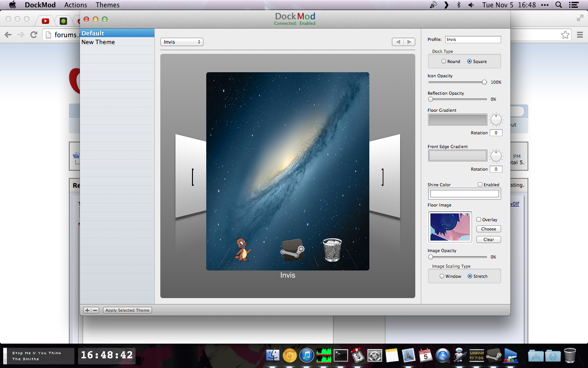Open Automator robot icon in Dock
This screenshot has width=588, height=368.
459,356
